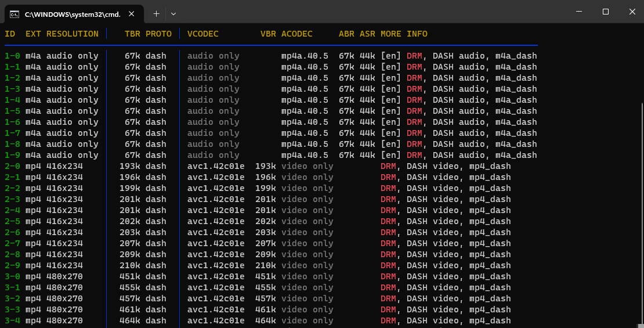Expand the new tab profile dropdown
The height and width of the screenshot is (328, 644).
tap(173, 13)
